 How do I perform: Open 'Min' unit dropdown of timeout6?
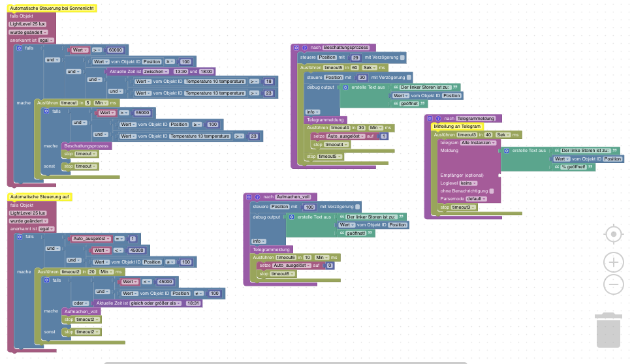pos(322,257)
